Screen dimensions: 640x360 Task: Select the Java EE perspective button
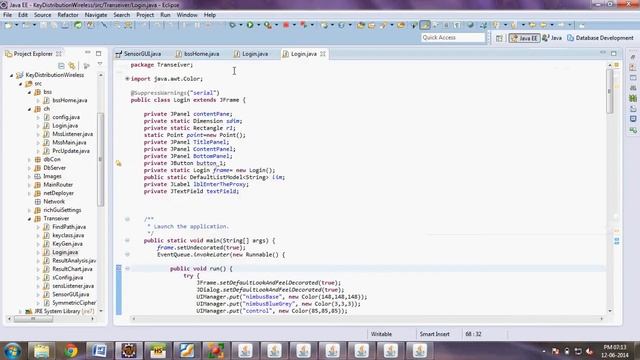click(524, 38)
